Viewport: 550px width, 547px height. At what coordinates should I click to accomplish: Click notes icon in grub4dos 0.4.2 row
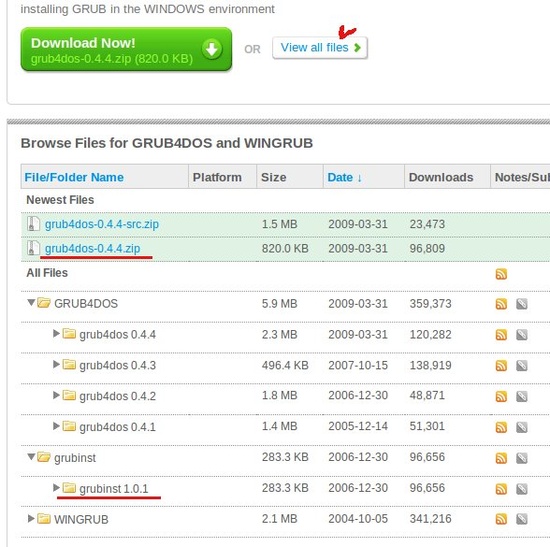pyautogui.click(x=522, y=396)
